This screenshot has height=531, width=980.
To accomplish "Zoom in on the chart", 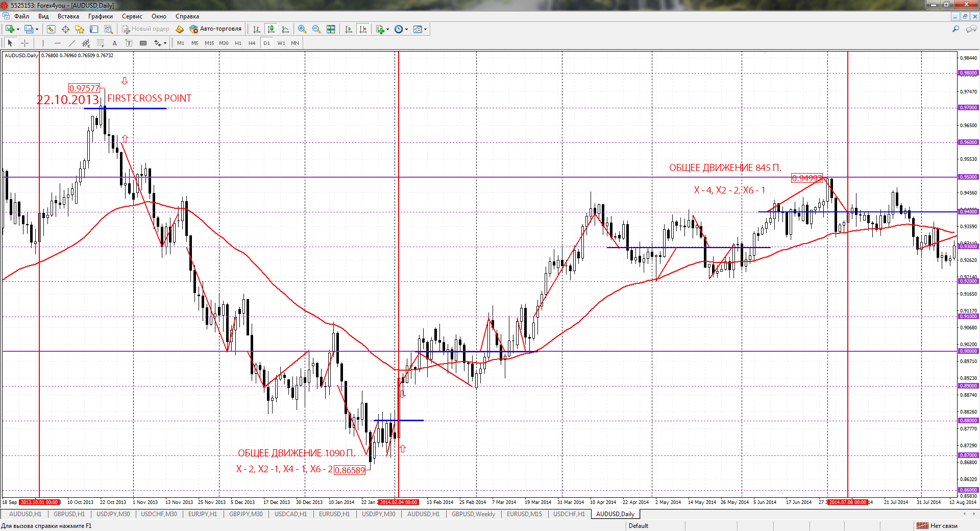I will tap(302, 29).
